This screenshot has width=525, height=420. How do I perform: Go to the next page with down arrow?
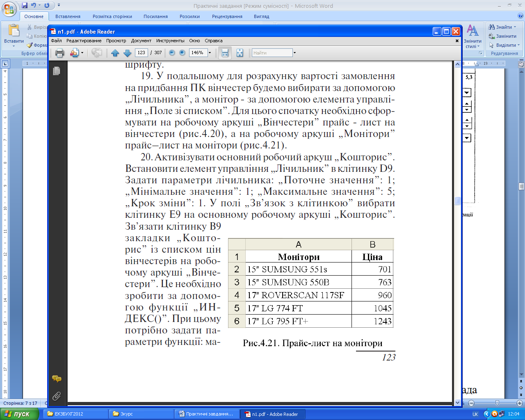[127, 52]
